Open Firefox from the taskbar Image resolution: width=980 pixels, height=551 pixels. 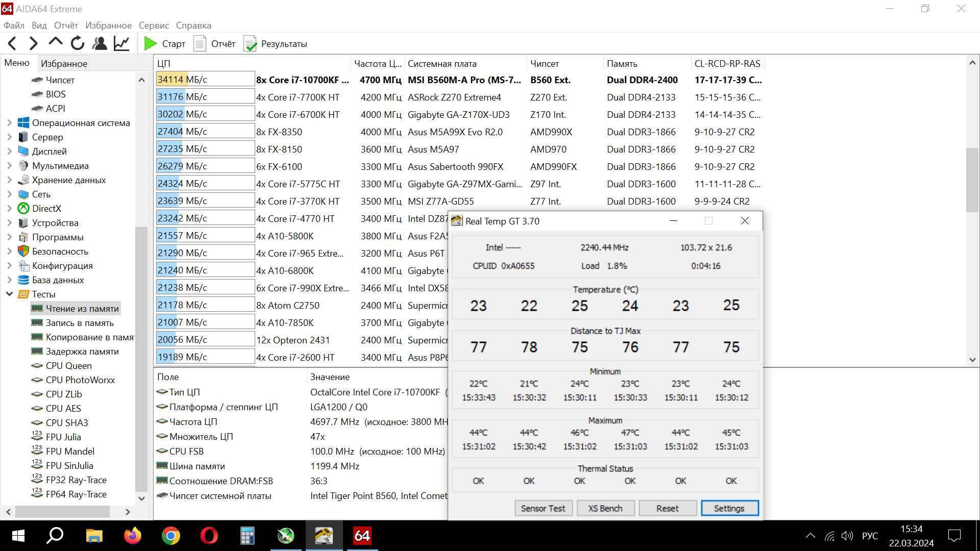tap(132, 536)
